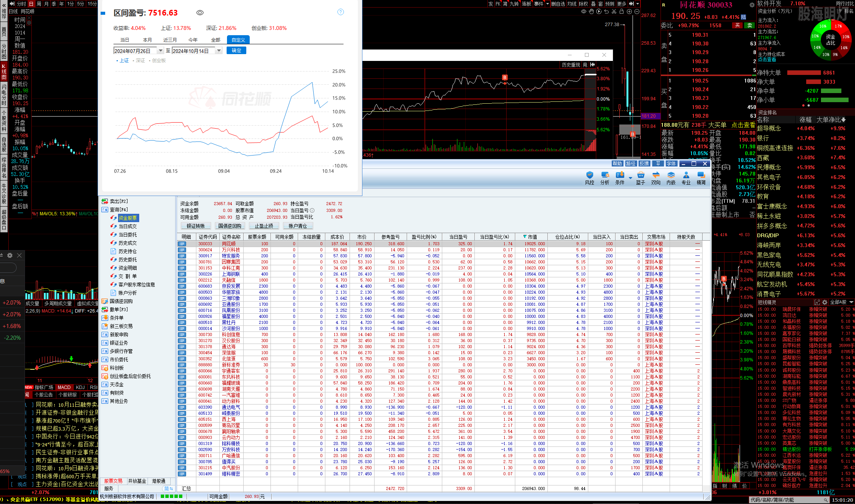Open the 篮子 basket trading tool
The width and height of the screenshot is (855, 504).
click(640, 178)
